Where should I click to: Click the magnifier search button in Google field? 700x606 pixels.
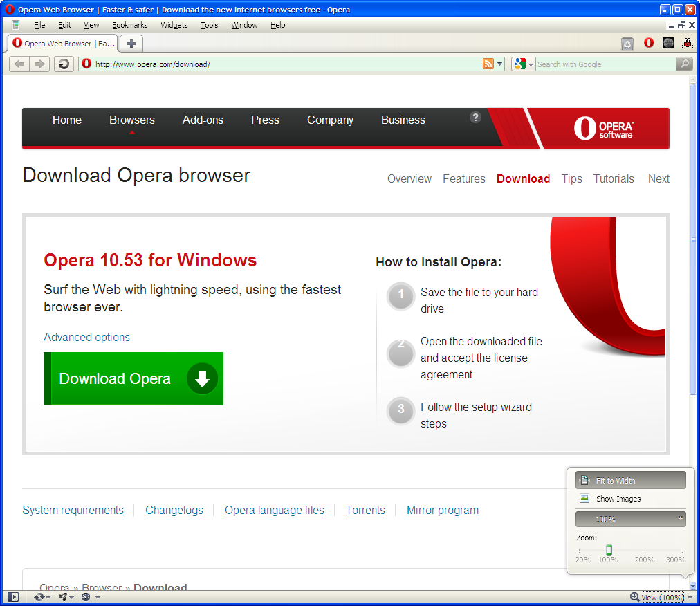pyautogui.click(x=684, y=64)
